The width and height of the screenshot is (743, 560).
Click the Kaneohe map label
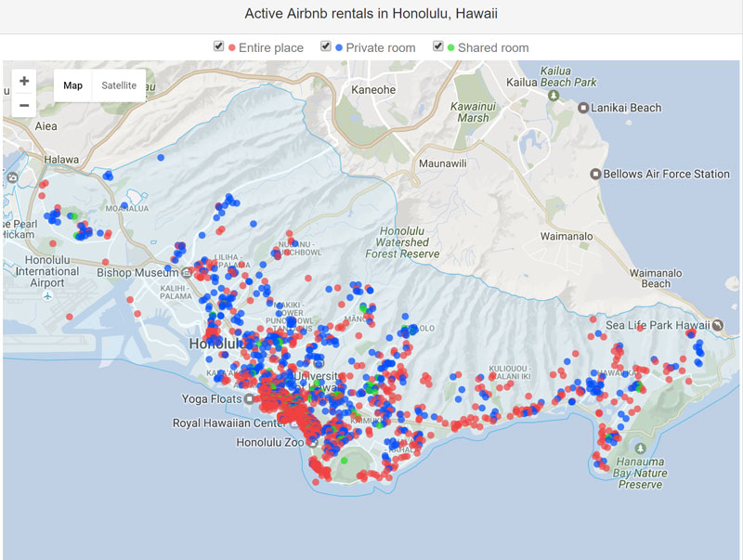click(x=373, y=89)
